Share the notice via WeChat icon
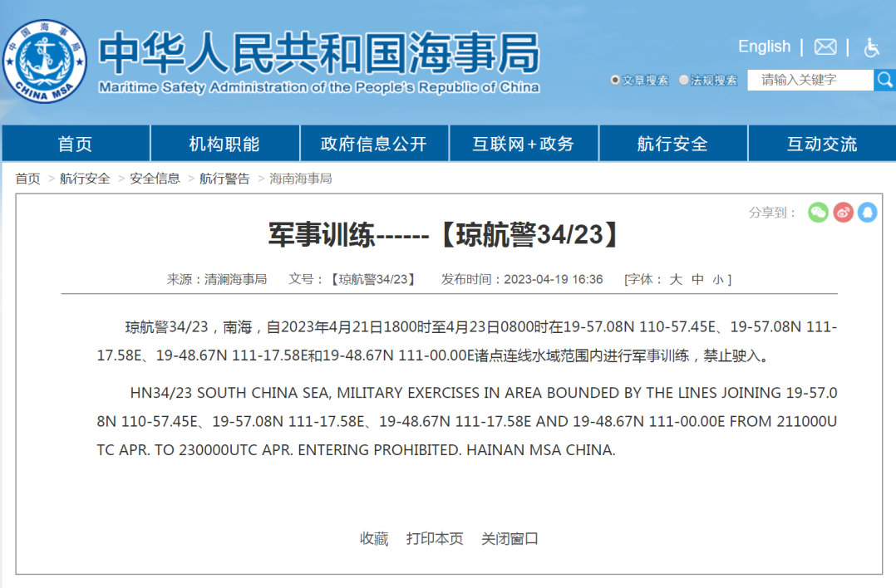Image resolution: width=896 pixels, height=588 pixels. 818,213
